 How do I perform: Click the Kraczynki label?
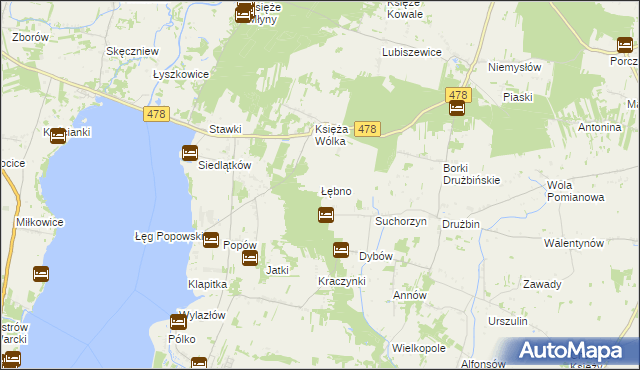click(x=342, y=281)
